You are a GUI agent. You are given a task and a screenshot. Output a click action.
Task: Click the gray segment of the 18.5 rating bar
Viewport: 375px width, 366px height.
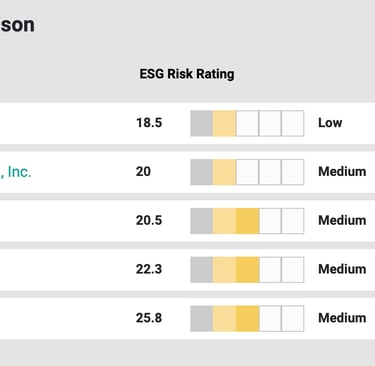pyautogui.click(x=201, y=123)
